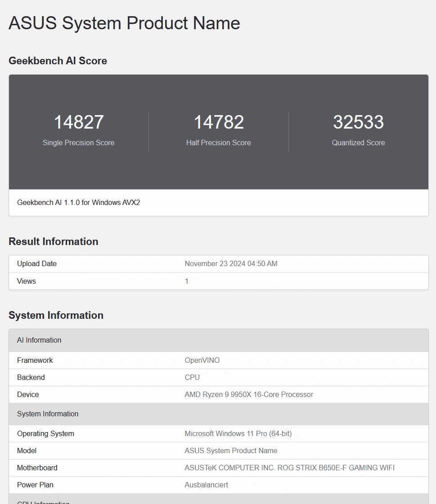436x504 pixels.
Task: Click the Framework row label
Action: [35, 360]
